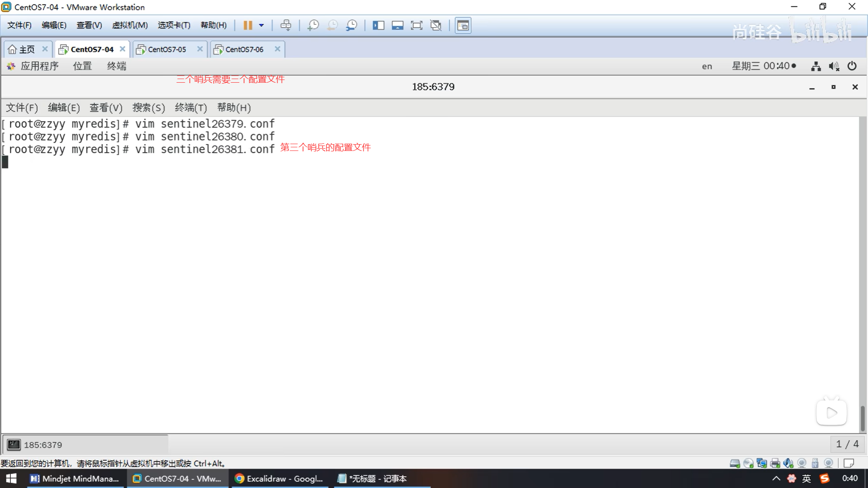Open the snapshot manager
Screen dimensions: 868x488
(351, 25)
